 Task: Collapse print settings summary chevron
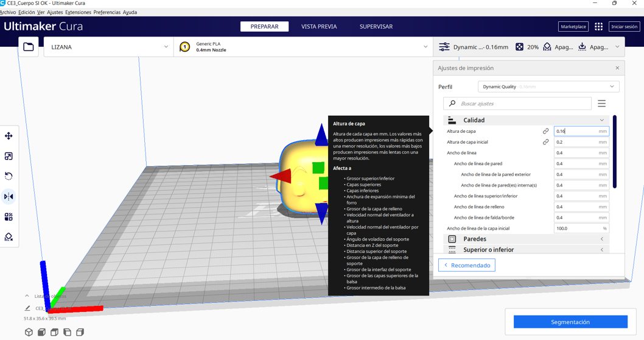pos(617,47)
